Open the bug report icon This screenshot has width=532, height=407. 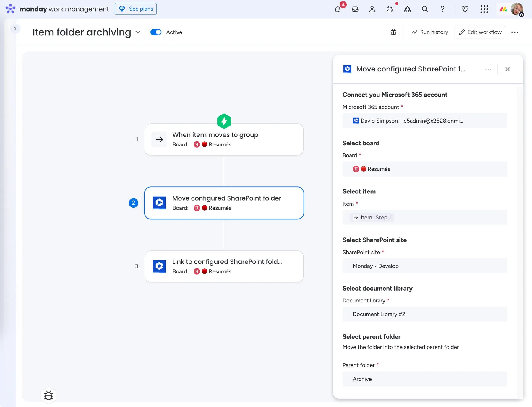coord(48,395)
